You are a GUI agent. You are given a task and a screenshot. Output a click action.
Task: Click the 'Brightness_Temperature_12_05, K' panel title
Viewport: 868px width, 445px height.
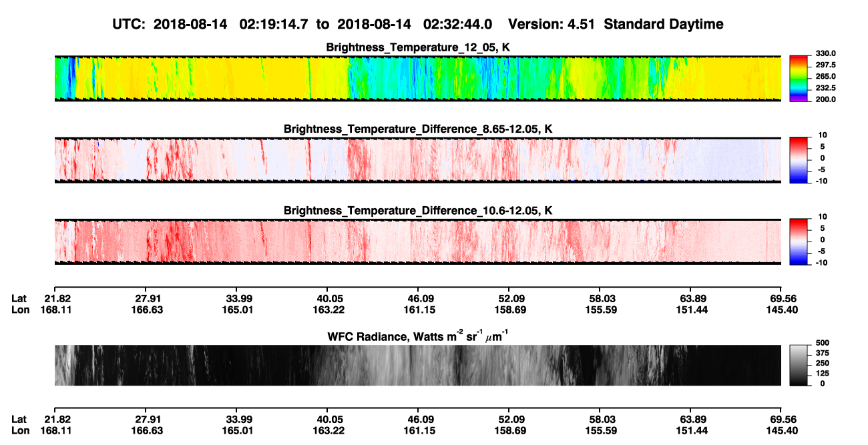[x=418, y=47]
